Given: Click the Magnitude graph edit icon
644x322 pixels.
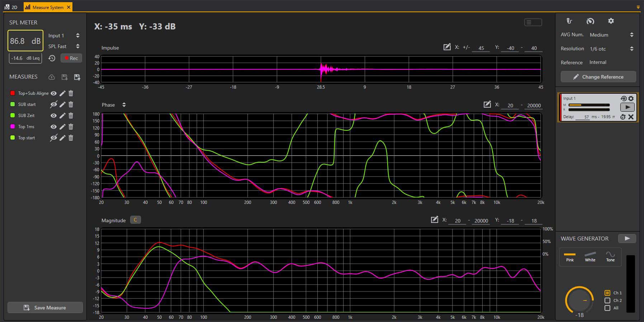Looking at the screenshot, I should (x=434, y=220).
